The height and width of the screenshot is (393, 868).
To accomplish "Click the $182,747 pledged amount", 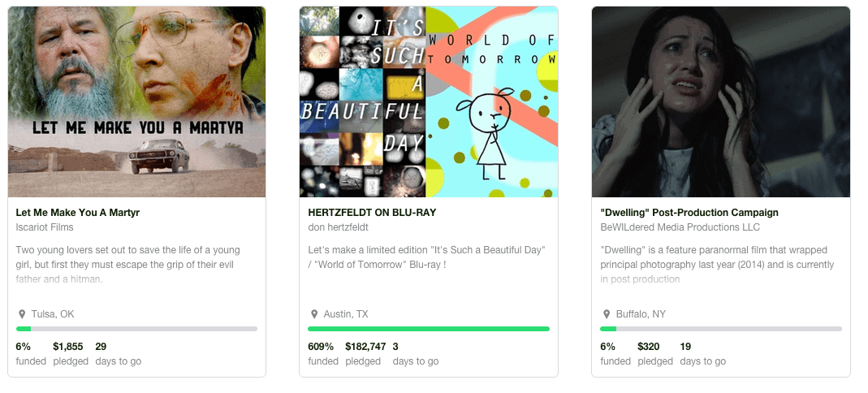I will pos(365,347).
